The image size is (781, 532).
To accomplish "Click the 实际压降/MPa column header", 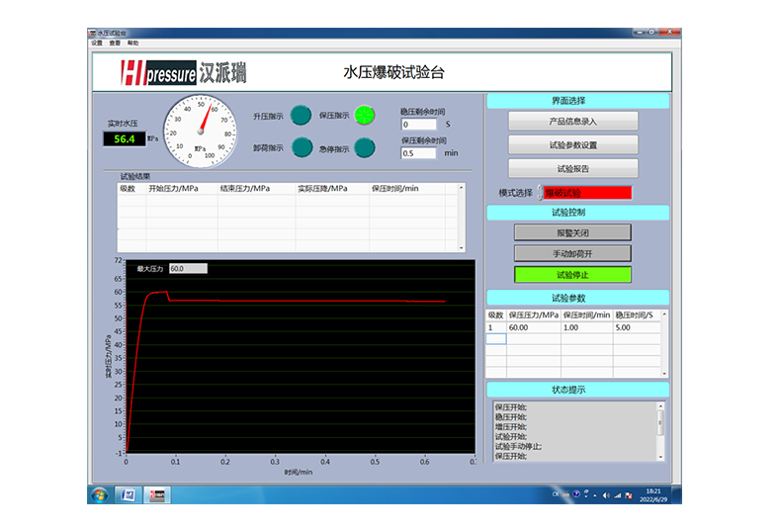I will point(322,189).
